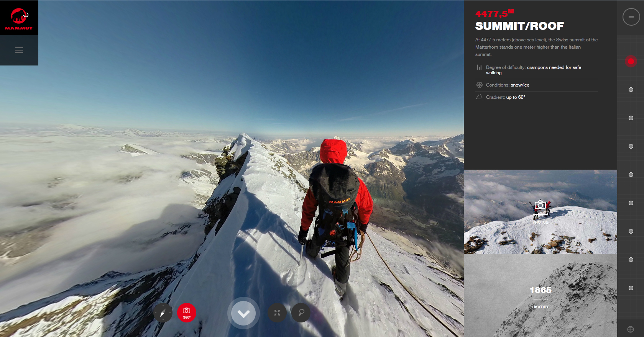644x337 pixels.
Task: Jump to the third route waypoint dot
Action: coord(631,118)
